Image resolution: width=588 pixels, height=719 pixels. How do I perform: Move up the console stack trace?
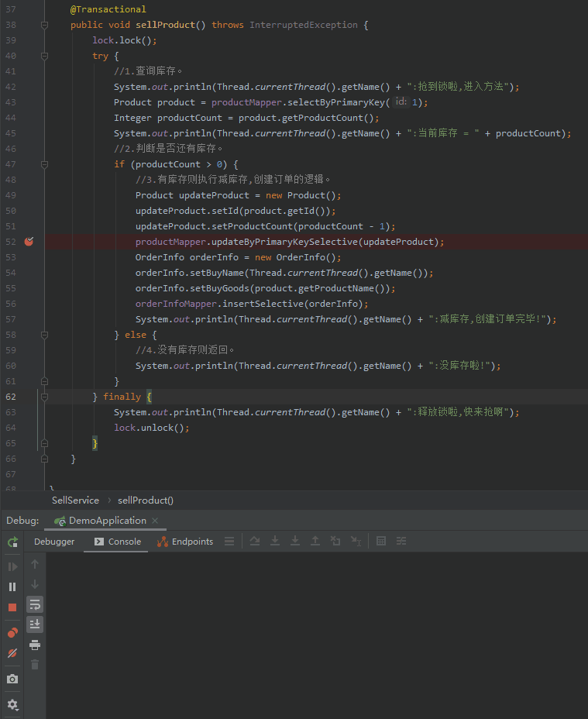35,564
